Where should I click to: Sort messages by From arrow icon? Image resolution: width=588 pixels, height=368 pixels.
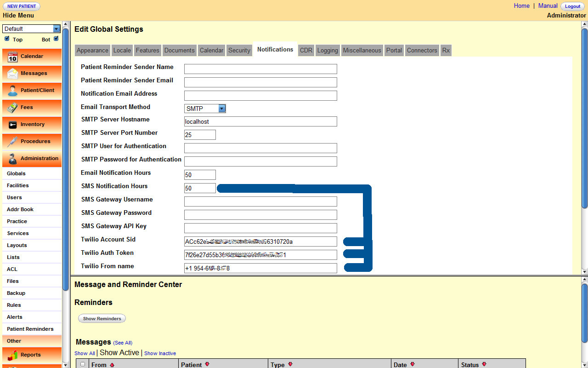pos(112,365)
